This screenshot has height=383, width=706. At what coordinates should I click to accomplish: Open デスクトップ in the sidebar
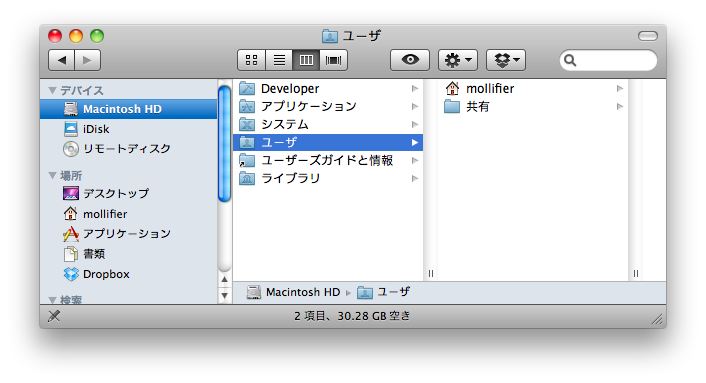point(128,194)
